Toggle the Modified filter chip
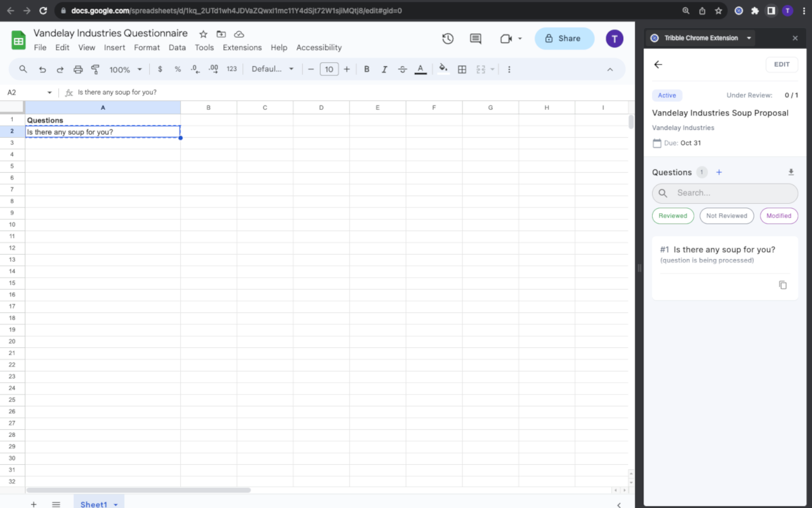Image resolution: width=812 pixels, height=508 pixels. [x=779, y=216]
